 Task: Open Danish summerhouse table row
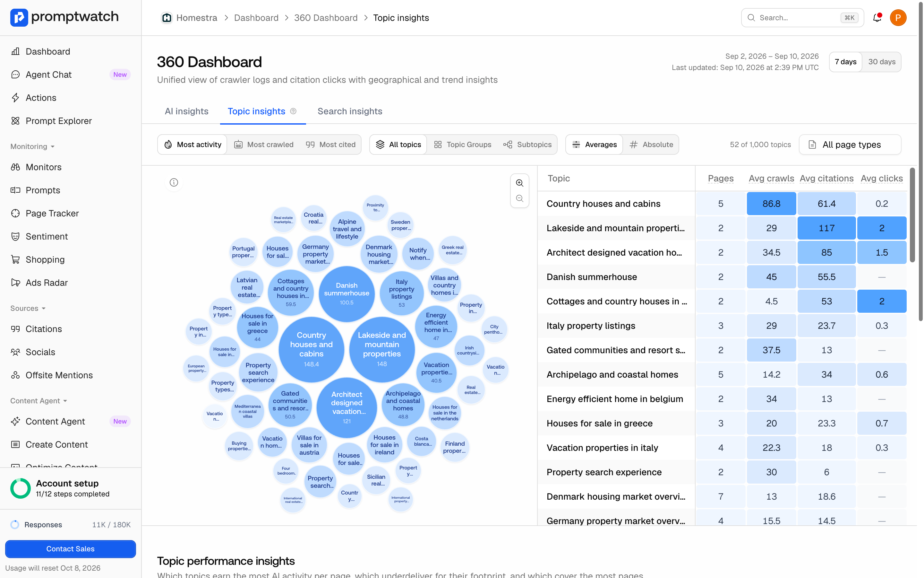click(x=723, y=277)
